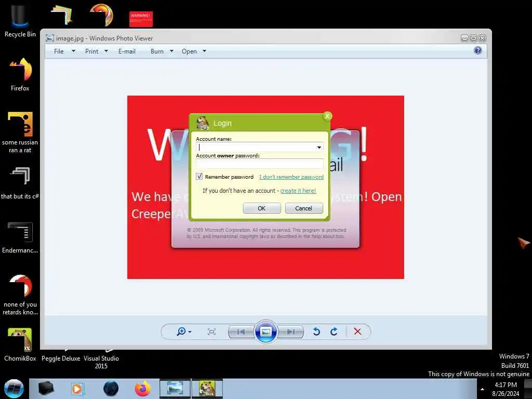Go to the previous image
This screenshot has width=532, height=399.
[241, 331]
